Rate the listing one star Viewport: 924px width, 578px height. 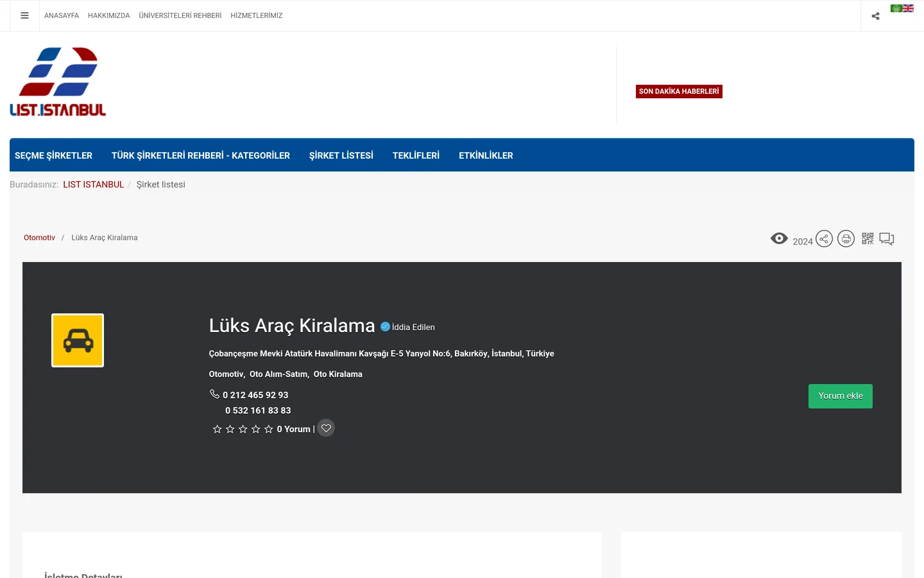218,429
